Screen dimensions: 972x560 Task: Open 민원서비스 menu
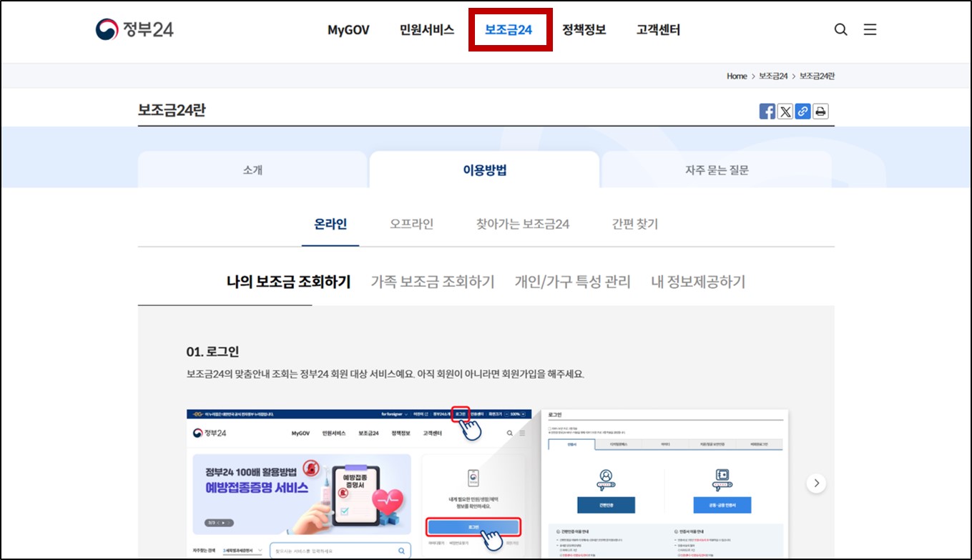(427, 30)
